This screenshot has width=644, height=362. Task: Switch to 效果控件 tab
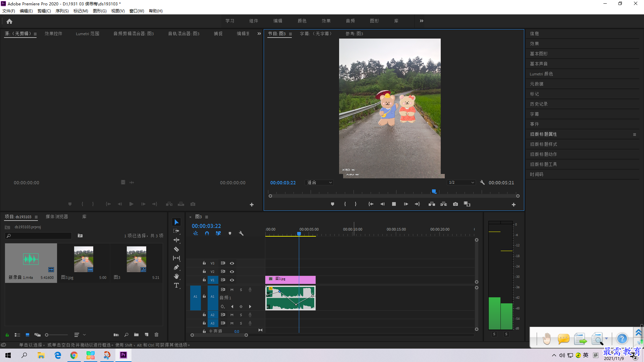53,34
